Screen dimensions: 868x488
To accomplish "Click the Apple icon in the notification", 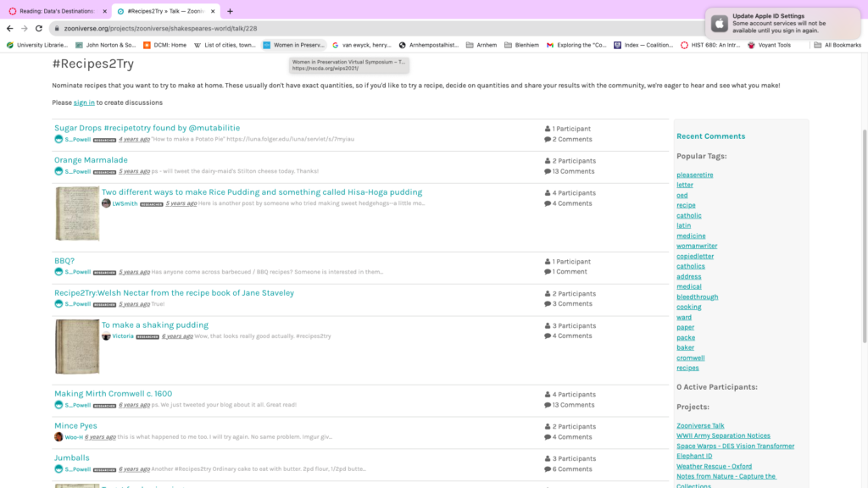I will pyautogui.click(x=719, y=23).
